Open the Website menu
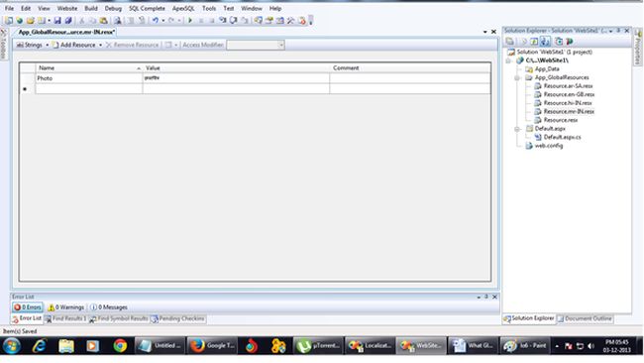644x363 pixels. tap(67, 8)
